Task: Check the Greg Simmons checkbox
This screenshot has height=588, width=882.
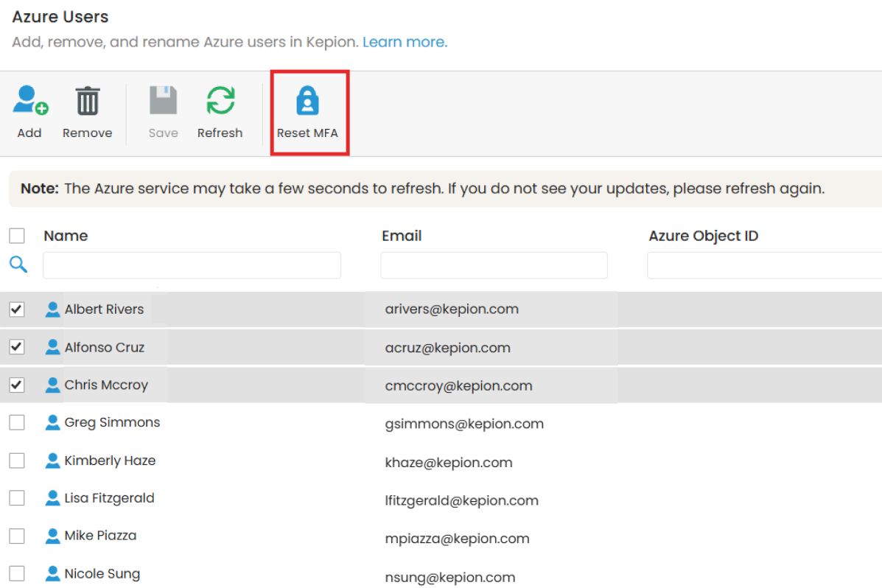Action: 17,422
